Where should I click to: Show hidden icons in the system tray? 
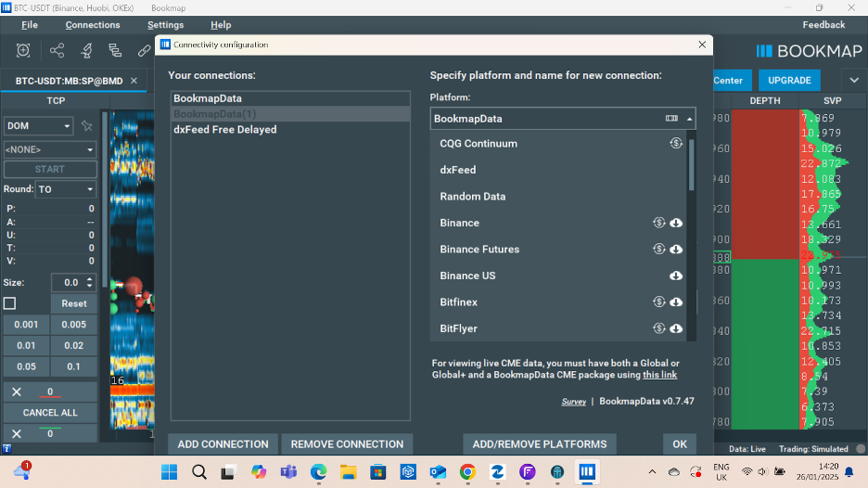click(652, 472)
